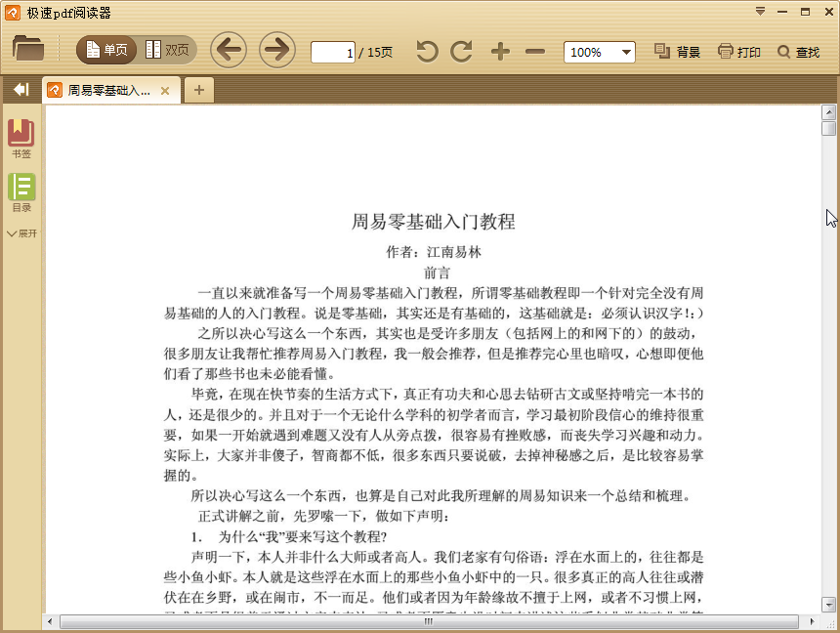
Task: Click the total page count text 15页
Action: click(x=380, y=52)
